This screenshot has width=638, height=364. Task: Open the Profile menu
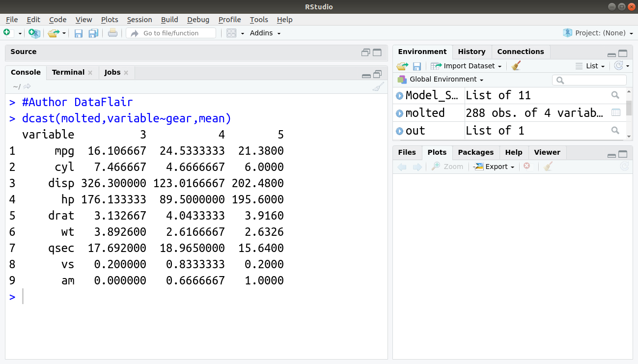pos(230,20)
